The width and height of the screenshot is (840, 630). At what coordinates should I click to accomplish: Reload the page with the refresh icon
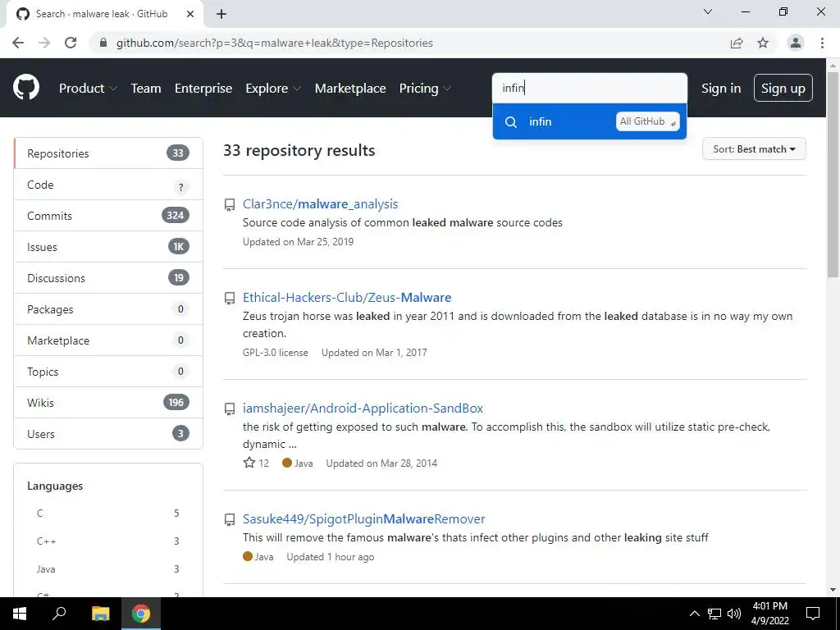[71, 43]
